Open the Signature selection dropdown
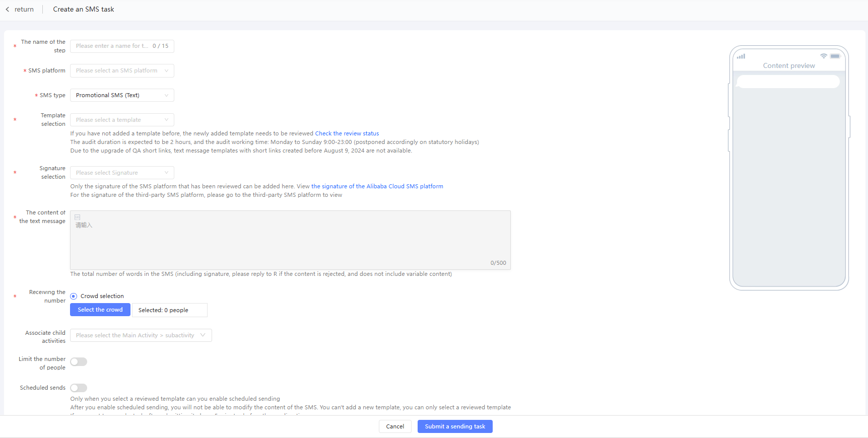The width and height of the screenshot is (868, 438). coord(122,173)
